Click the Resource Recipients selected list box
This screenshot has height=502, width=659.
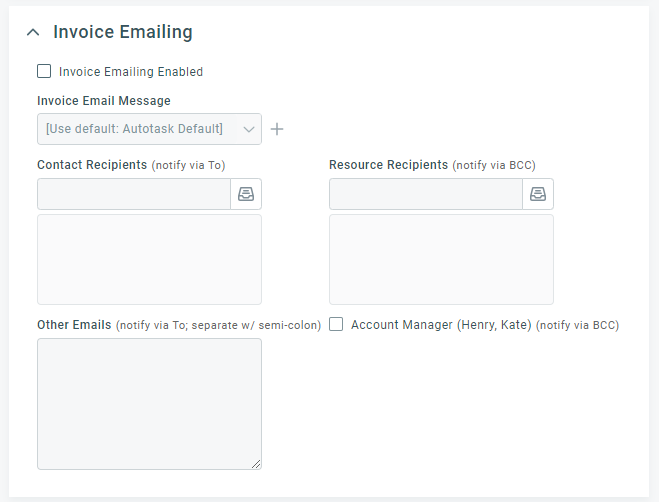(441, 259)
